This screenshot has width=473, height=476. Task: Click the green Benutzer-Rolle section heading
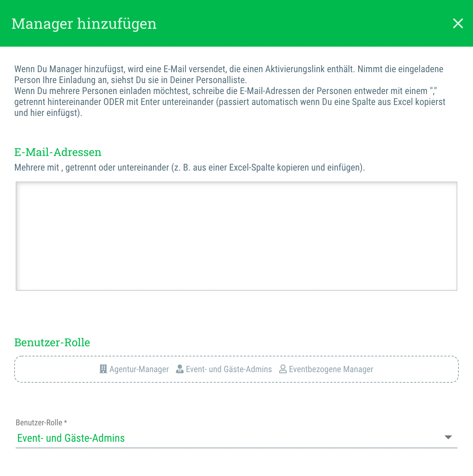pyautogui.click(x=52, y=343)
